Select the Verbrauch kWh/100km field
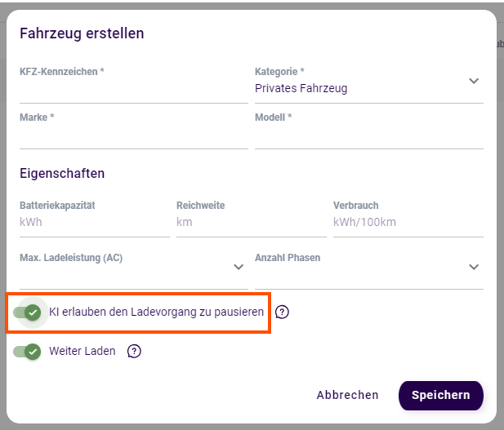 pyautogui.click(x=408, y=222)
